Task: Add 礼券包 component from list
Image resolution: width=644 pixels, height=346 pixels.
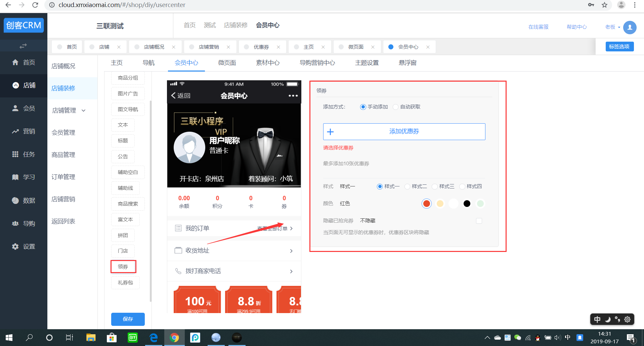Action: (x=125, y=283)
